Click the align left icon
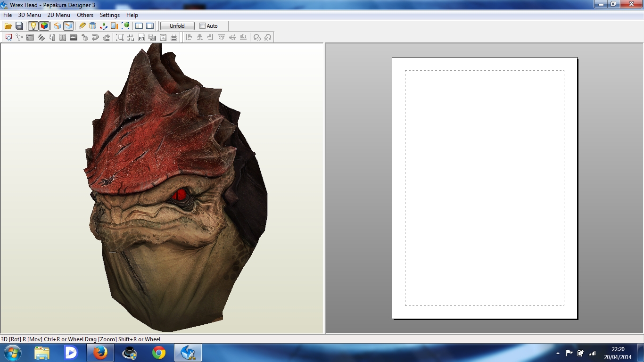This screenshot has height=362, width=644. click(x=189, y=37)
